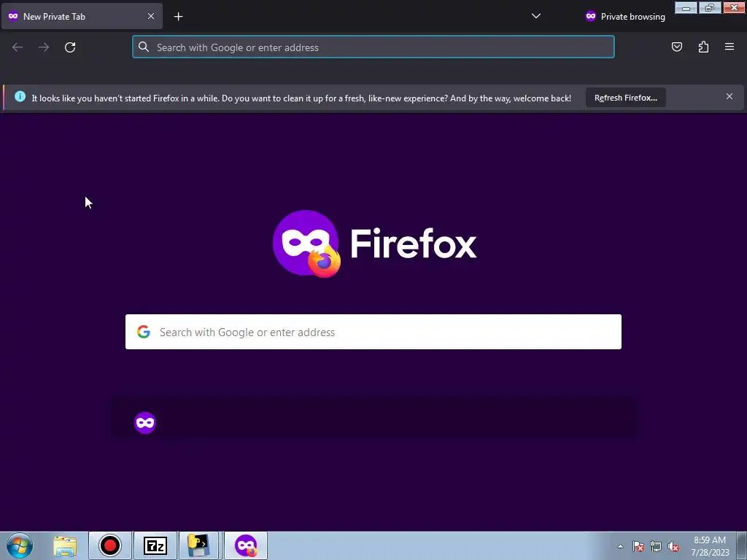Click the Show desktop strip
The height and width of the screenshot is (560, 747).
[x=742, y=545]
